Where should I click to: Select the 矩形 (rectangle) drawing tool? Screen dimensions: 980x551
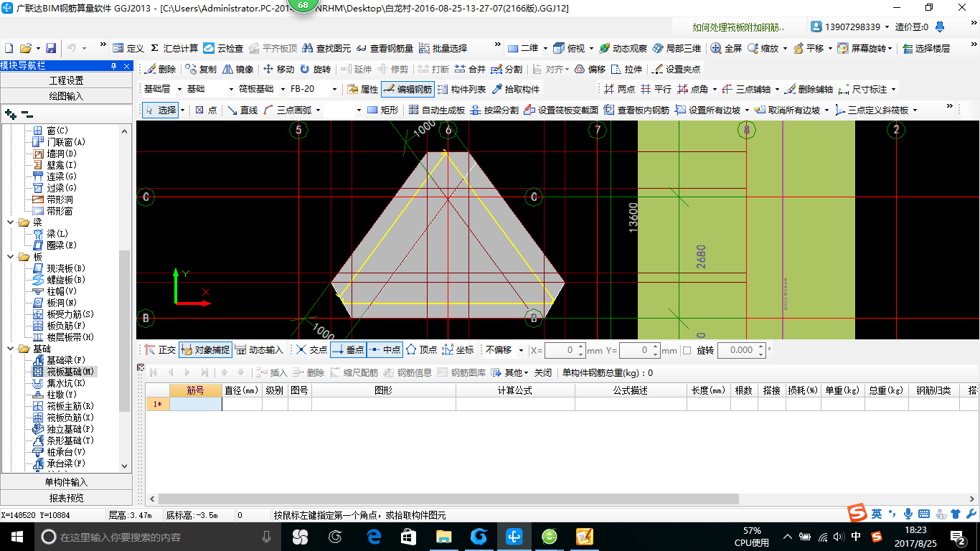click(382, 110)
